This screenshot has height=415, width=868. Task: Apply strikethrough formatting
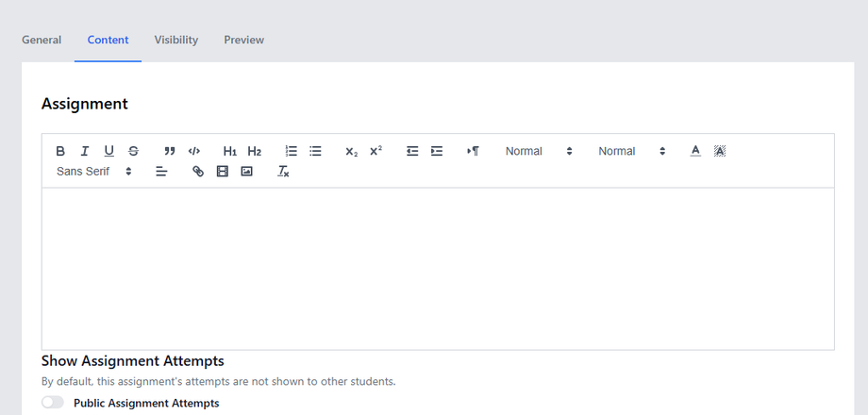pos(133,151)
